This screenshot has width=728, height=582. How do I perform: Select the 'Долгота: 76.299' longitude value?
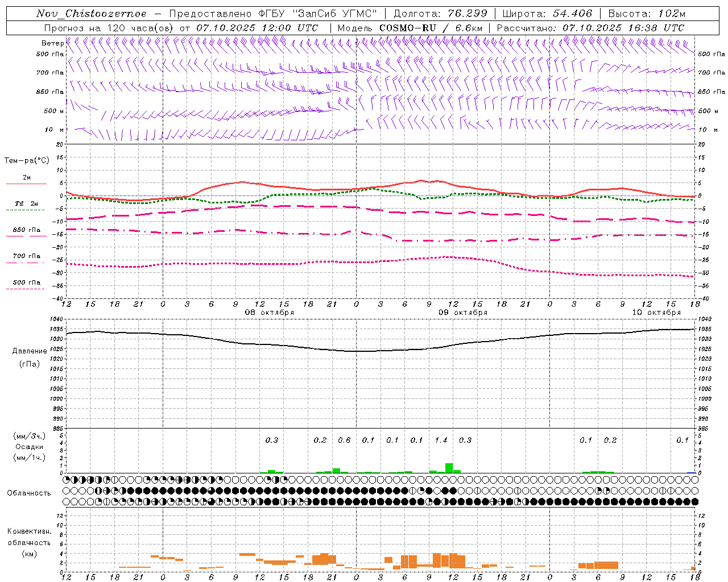tap(440, 14)
